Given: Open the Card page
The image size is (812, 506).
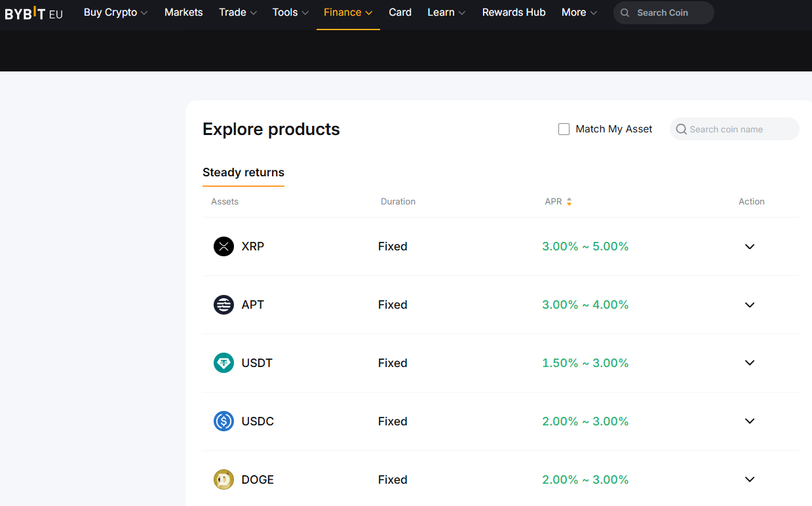Looking at the screenshot, I should pyautogui.click(x=400, y=12).
